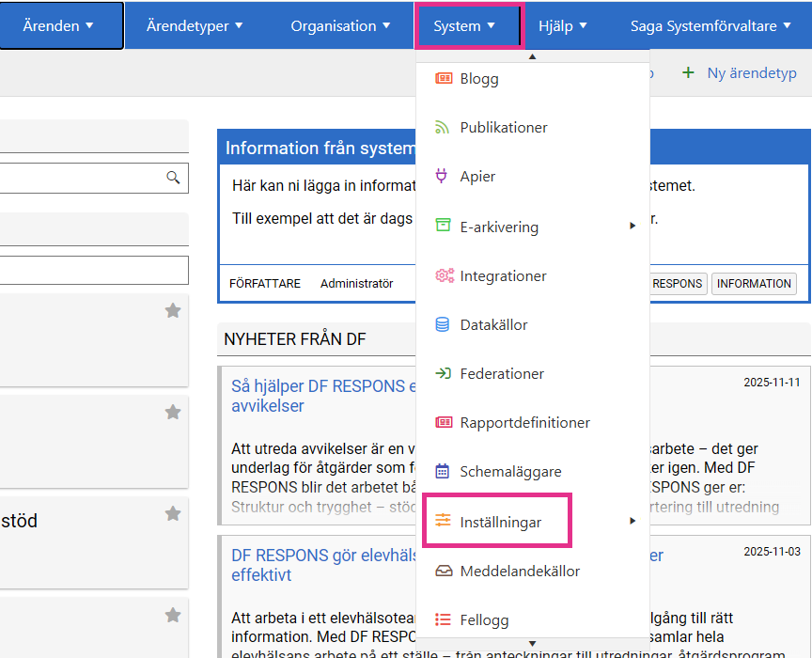Select the Publikationer RSS feed icon
Screen dimensions: 812x658
pos(440,127)
